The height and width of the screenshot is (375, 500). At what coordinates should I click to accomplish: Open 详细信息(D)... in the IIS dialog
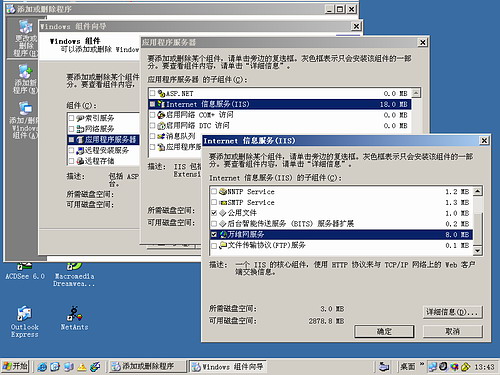(x=453, y=312)
